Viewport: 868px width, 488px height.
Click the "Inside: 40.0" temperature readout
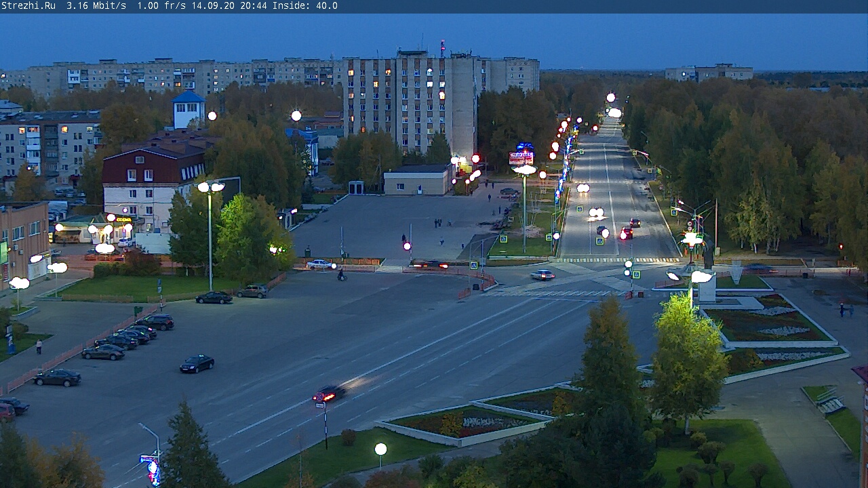(305, 6)
